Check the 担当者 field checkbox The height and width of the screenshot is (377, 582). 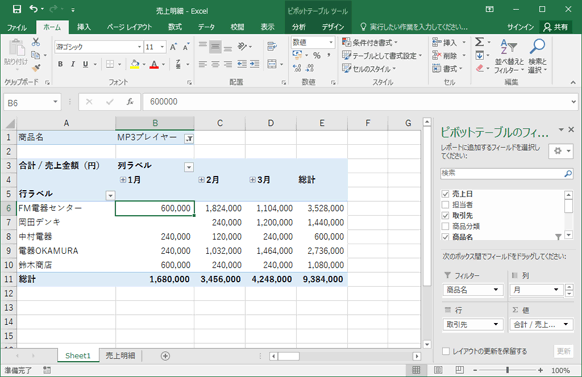(445, 205)
